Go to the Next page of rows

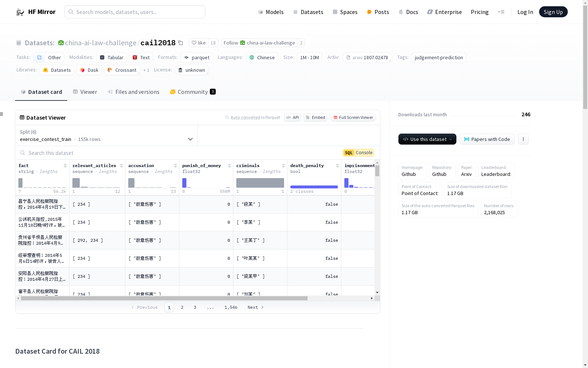tap(255, 307)
